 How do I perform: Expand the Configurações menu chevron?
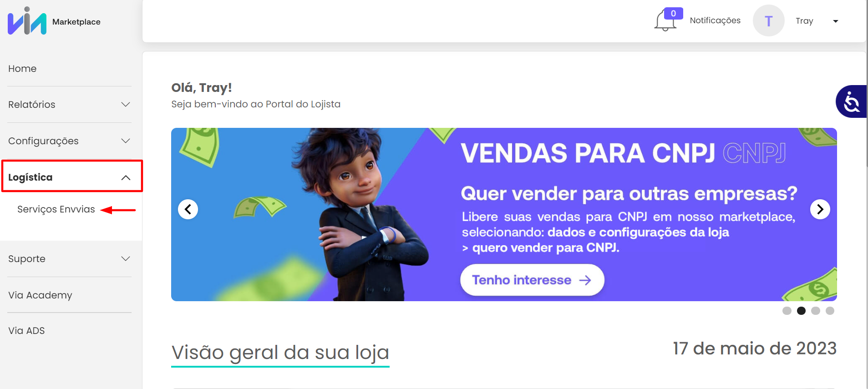pos(126,141)
